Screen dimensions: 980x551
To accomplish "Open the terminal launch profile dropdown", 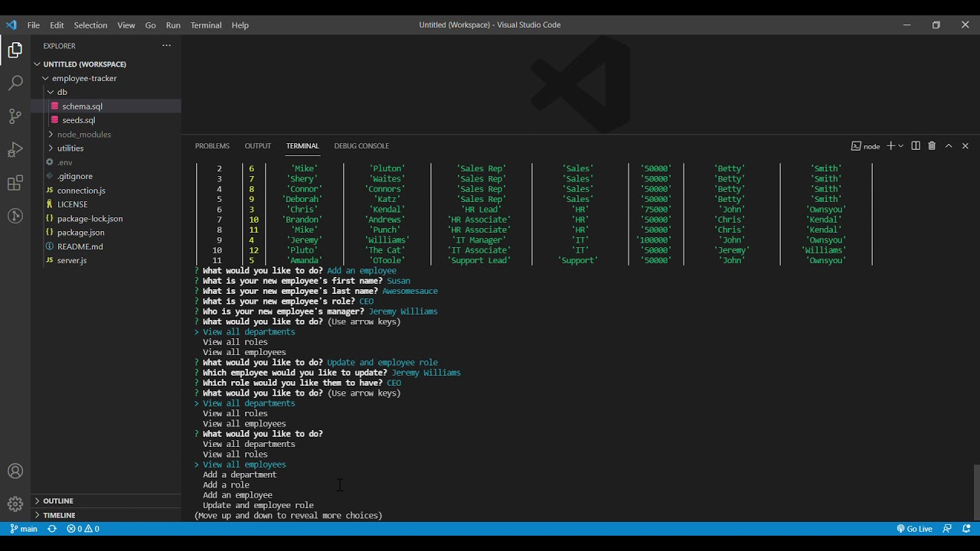I will [x=901, y=146].
